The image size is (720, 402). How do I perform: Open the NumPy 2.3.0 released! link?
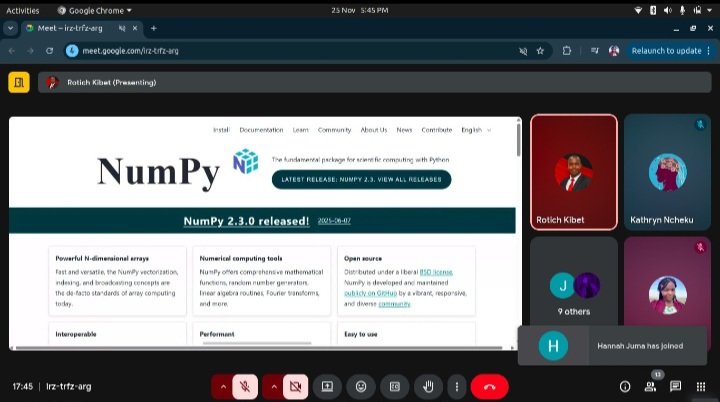tap(246, 221)
